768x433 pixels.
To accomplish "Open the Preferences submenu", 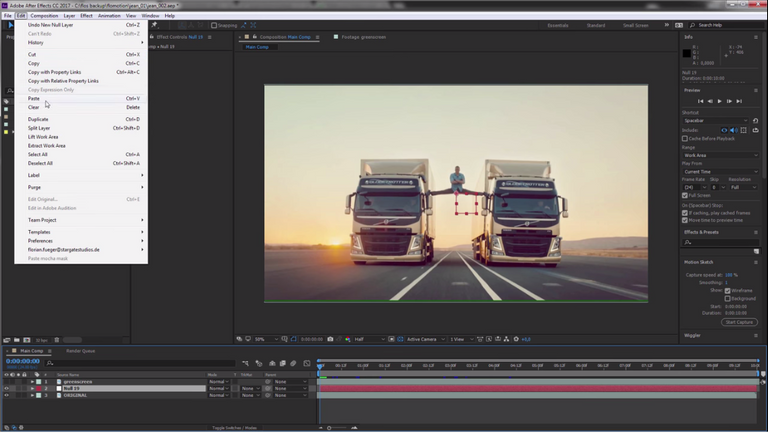I will tap(81, 241).
